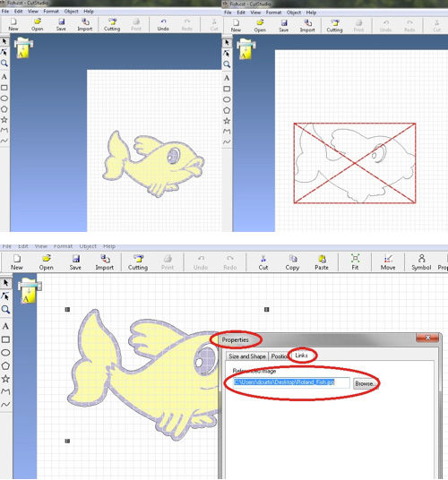Select star tool in window with Properties dialog
448x480 pixels.
click(5, 379)
